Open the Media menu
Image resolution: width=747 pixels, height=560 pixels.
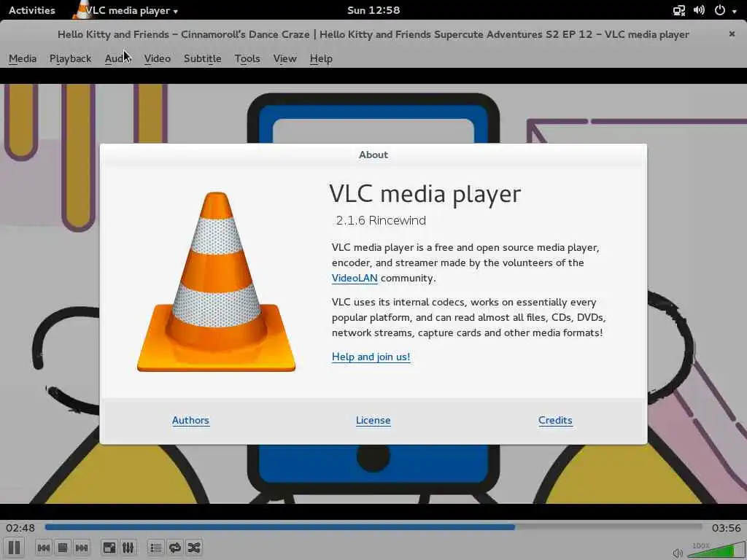click(x=23, y=58)
